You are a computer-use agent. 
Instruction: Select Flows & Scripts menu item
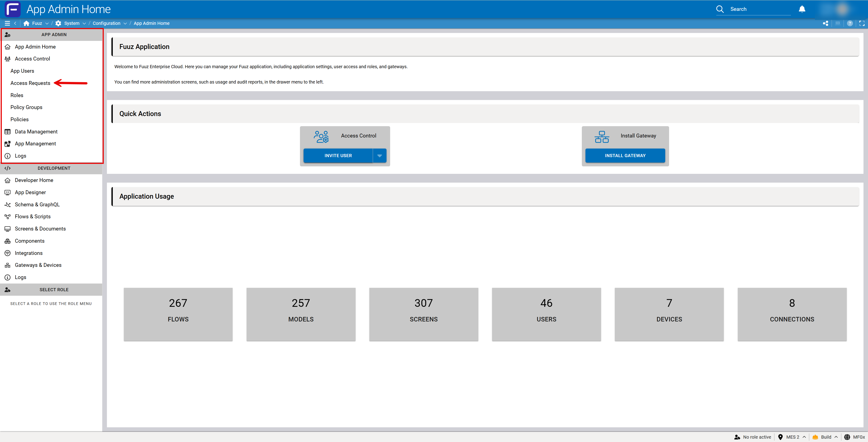(33, 216)
